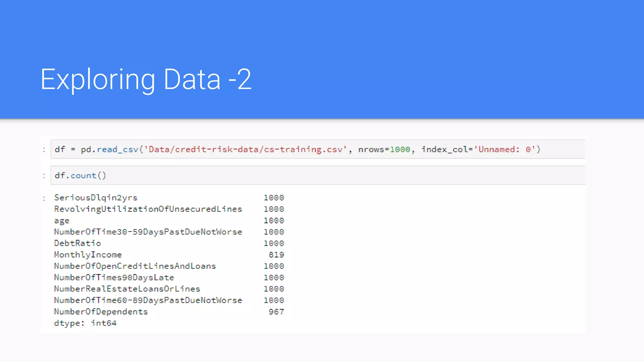Screen dimensions: 644x362
Task: Select 'NumberOfOpenCreditLinesAndLoans' row
Action: 169,266
